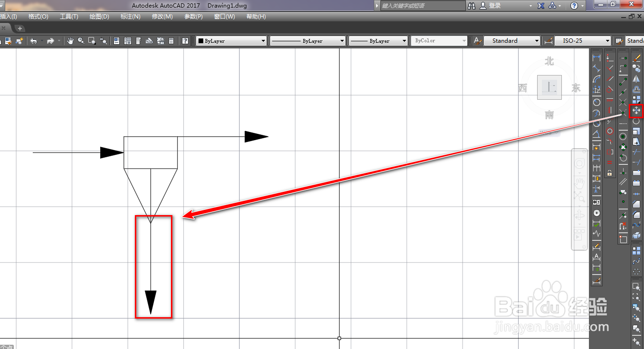Select the Aligned dimension tool
This screenshot has height=349, width=644.
[597, 68]
